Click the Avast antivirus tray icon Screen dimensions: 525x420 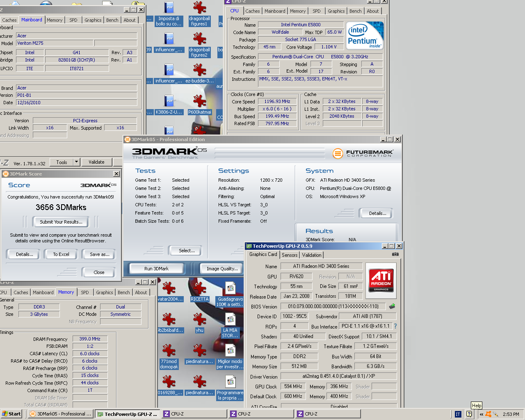click(488, 414)
